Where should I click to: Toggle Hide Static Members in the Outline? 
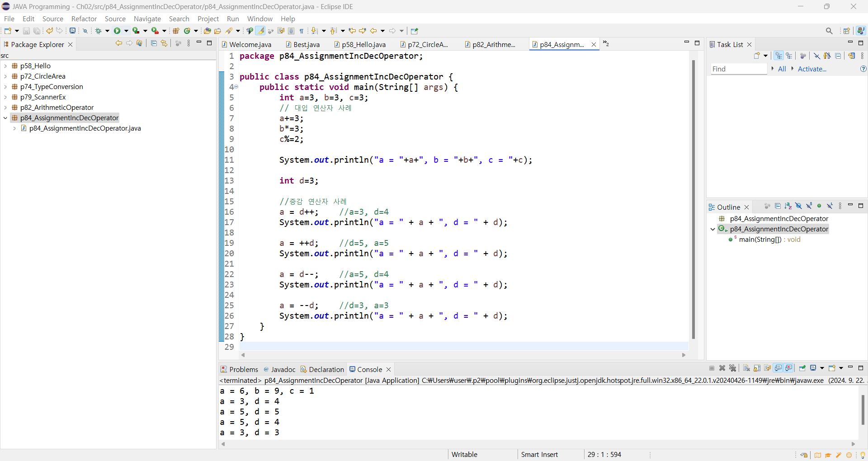(x=809, y=206)
